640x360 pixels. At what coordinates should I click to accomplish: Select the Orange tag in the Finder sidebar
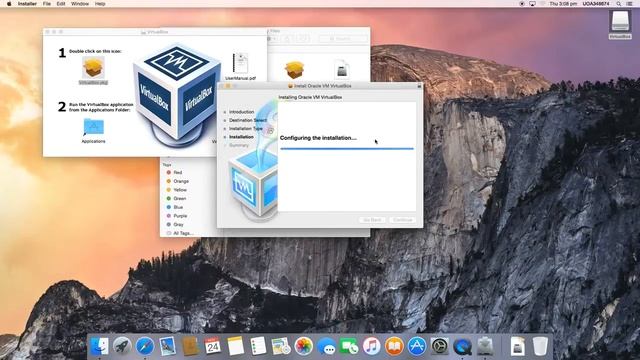(181, 181)
